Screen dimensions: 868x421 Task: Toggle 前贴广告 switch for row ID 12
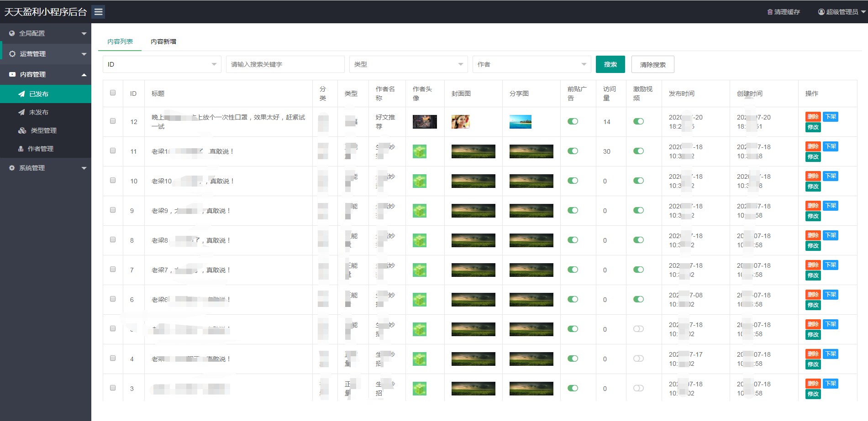(x=573, y=121)
